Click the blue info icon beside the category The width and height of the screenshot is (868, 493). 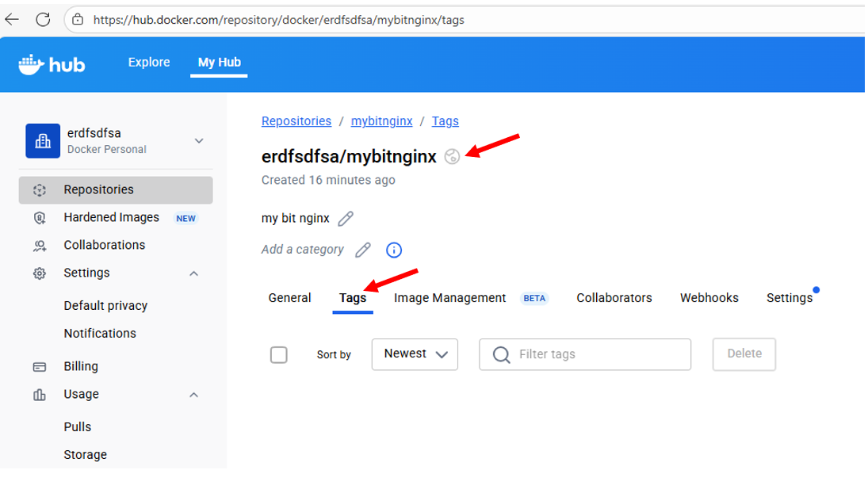click(x=394, y=250)
